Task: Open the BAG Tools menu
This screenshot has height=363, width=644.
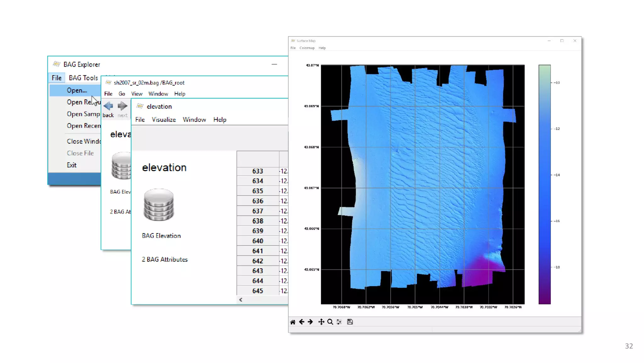Action: 83,78
